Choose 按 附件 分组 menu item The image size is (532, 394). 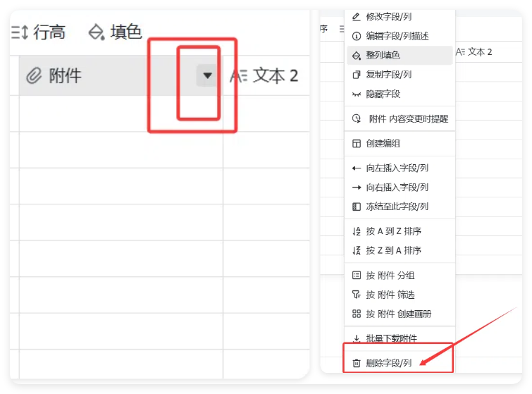pyautogui.click(x=400, y=275)
